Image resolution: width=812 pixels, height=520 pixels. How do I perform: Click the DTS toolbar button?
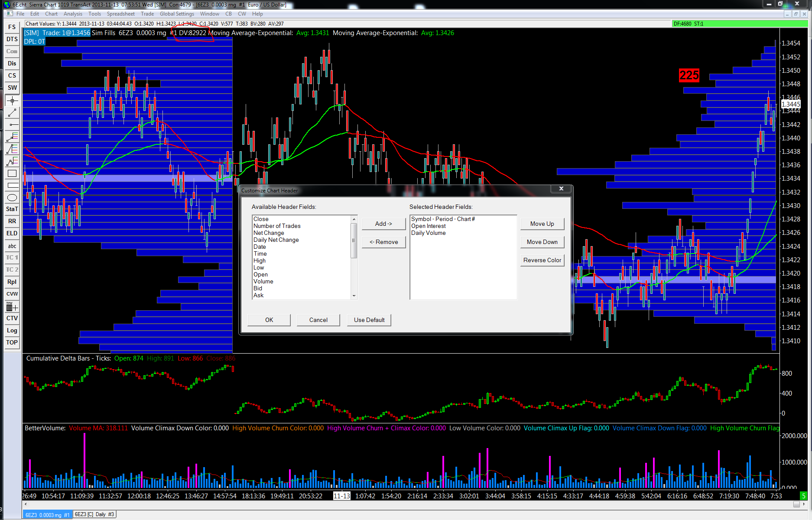tap(12, 39)
